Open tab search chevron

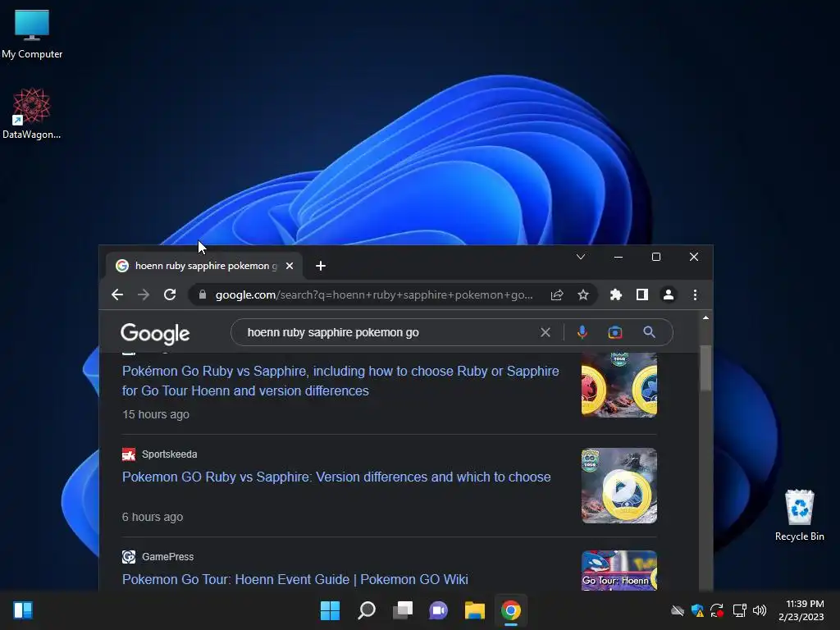580,257
